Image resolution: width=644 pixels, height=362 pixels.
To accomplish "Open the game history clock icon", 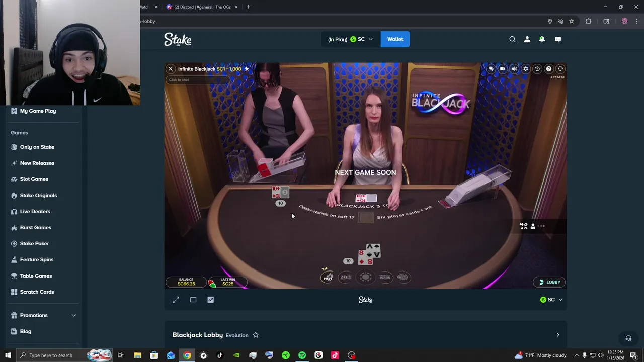I will [537, 69].
